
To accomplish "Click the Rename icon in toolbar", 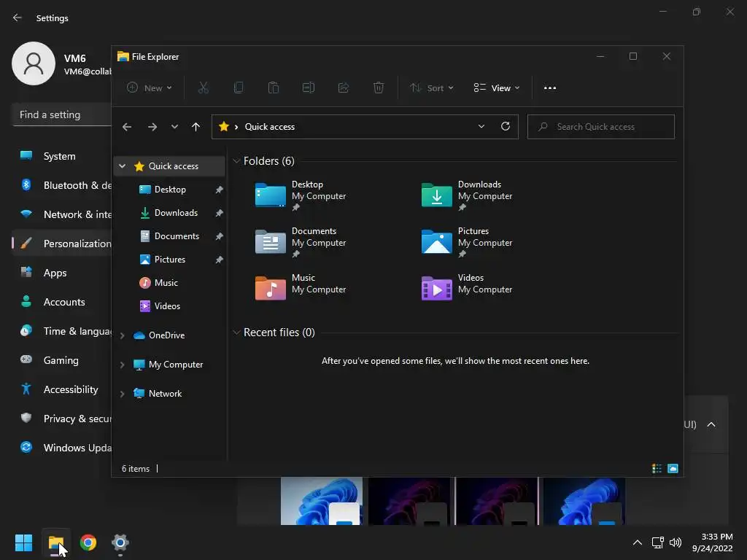I will pyautogui.click(x=309, y=87).
